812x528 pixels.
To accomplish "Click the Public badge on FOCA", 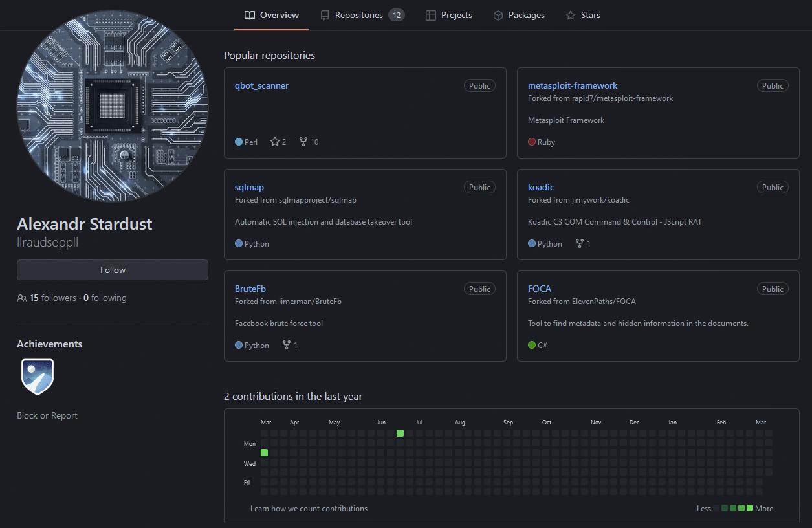I will pyautogui.click(x=773, y=289).
